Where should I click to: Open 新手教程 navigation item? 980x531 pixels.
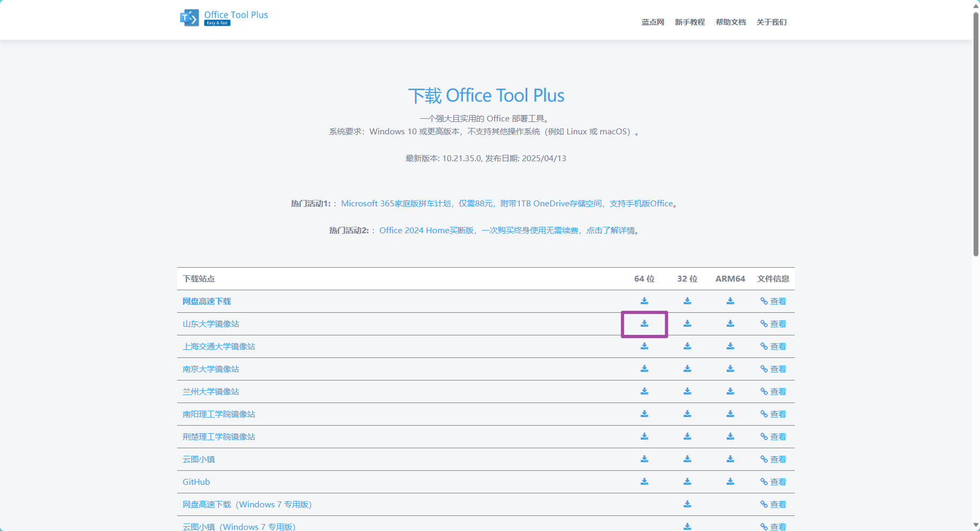click(690, 22)
